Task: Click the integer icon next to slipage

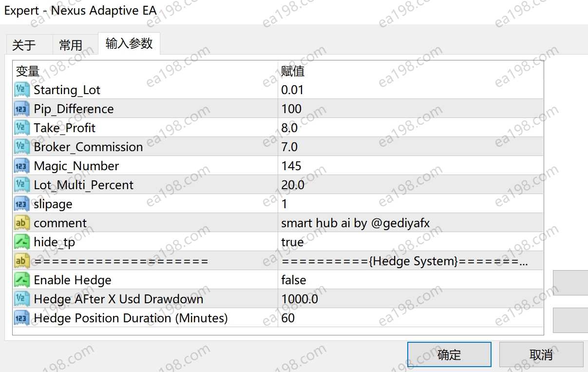Action: [22, 204]
